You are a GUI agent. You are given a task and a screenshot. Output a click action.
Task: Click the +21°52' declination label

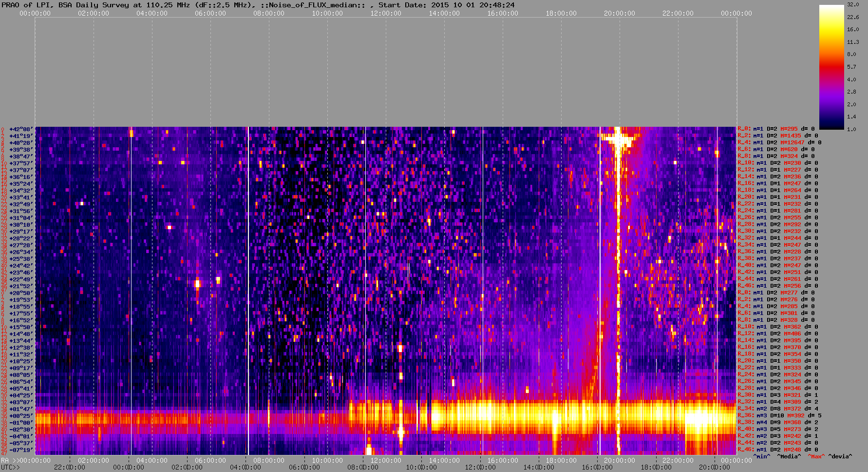pyautogui.click(x=21, y=286)
